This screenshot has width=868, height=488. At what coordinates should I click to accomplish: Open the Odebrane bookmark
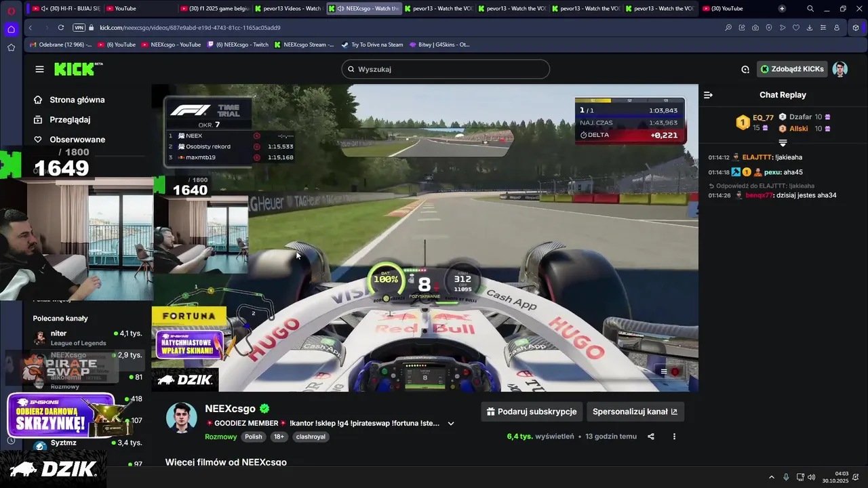coord(61,45)
